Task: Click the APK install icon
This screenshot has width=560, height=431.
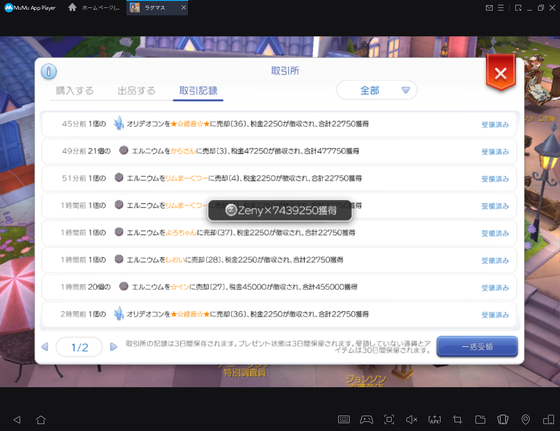Action: (435, 420)
